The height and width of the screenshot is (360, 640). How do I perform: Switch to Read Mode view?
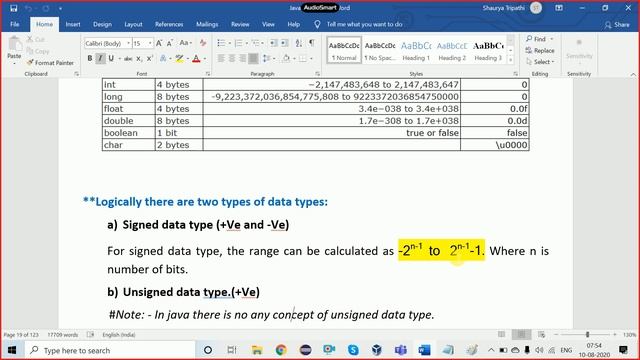tap(502, 335)
